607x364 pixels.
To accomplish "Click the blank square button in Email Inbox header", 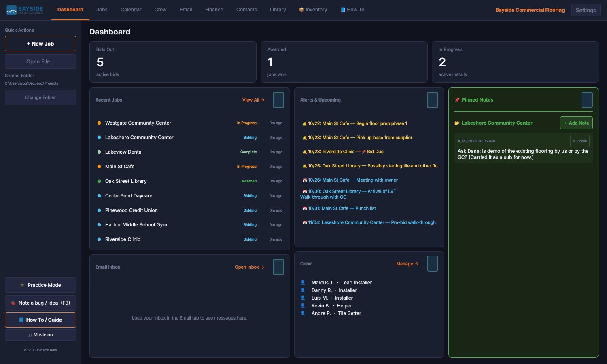I will pos(278,267).
